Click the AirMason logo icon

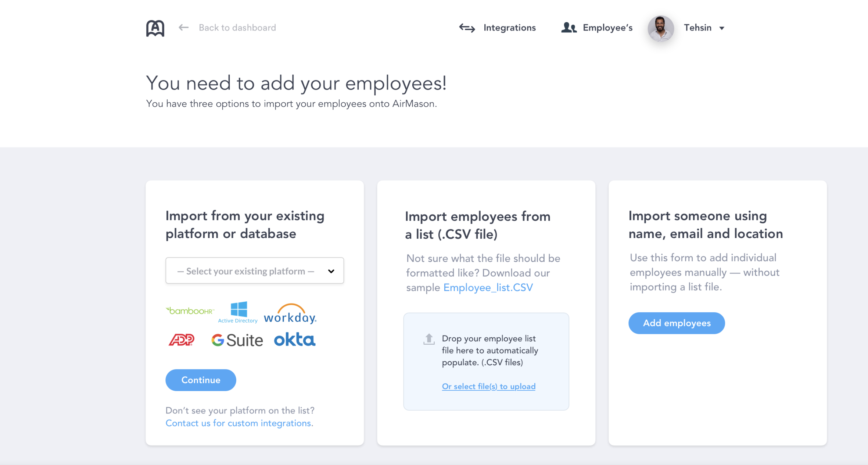155,28
